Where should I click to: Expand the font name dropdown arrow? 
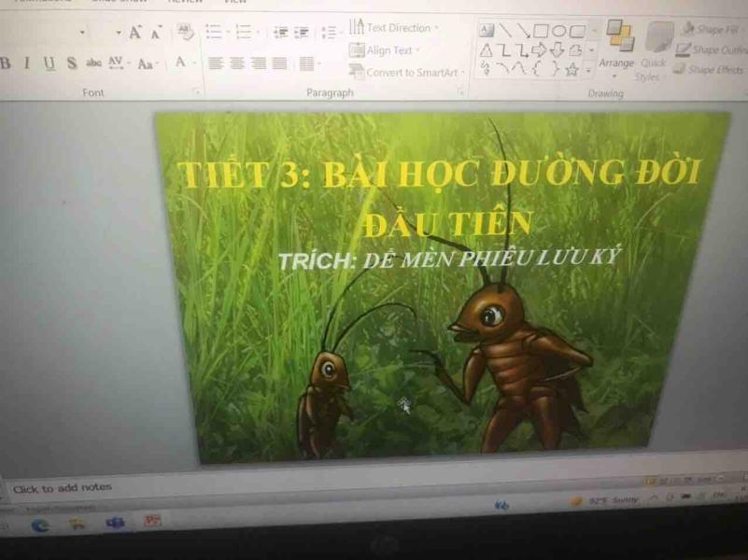(82, 33)
